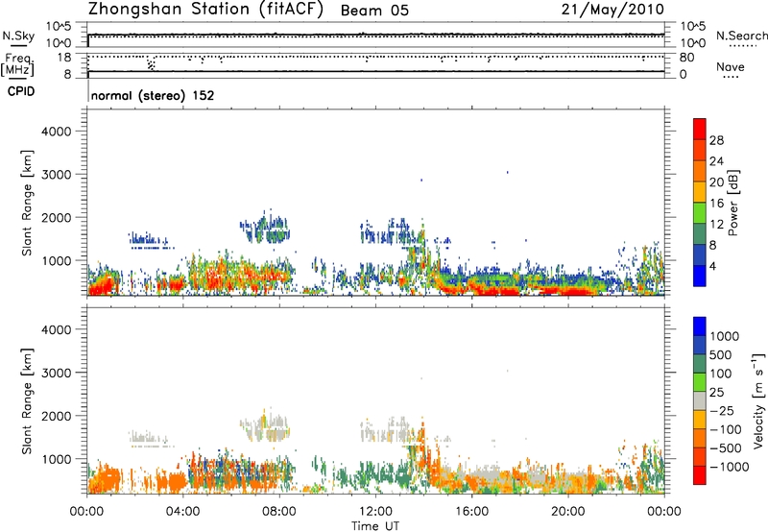768x532 pixels.
Task: Click the 'Zhongshan Station (fitACF)' title
Action: (x=205, y=10)
